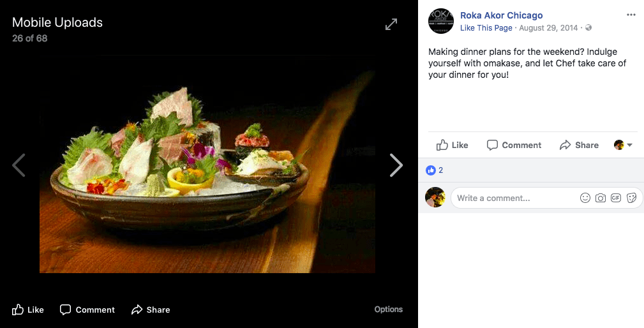Insert an emoji in the comment
Image resolution: width=644 pixels, height=328 pixels.
click(585, 198)
